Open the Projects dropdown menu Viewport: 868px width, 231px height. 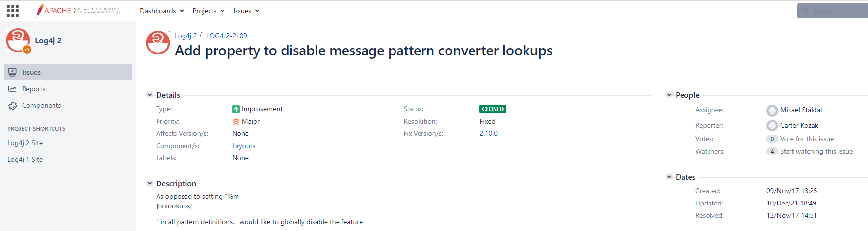(x=208, y=11)
